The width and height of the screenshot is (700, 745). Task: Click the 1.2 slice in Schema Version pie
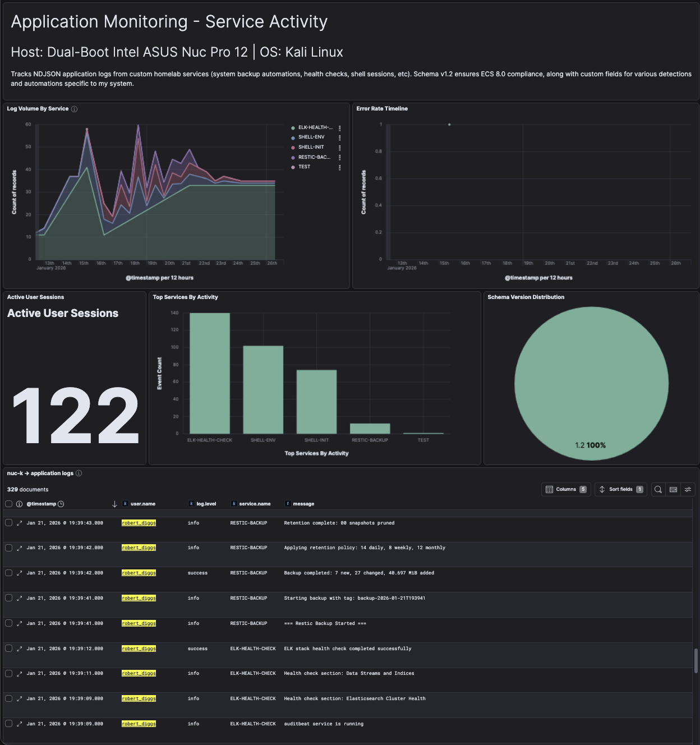point(591,381)
